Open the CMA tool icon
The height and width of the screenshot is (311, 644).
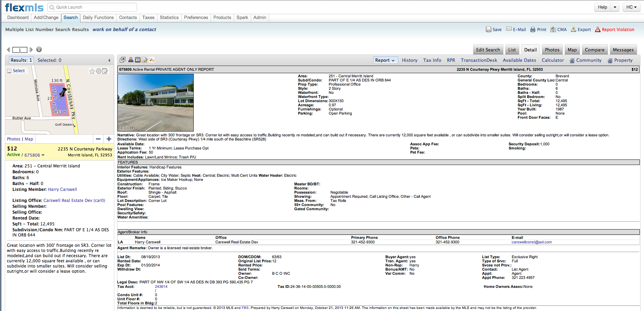coord(553,30)
